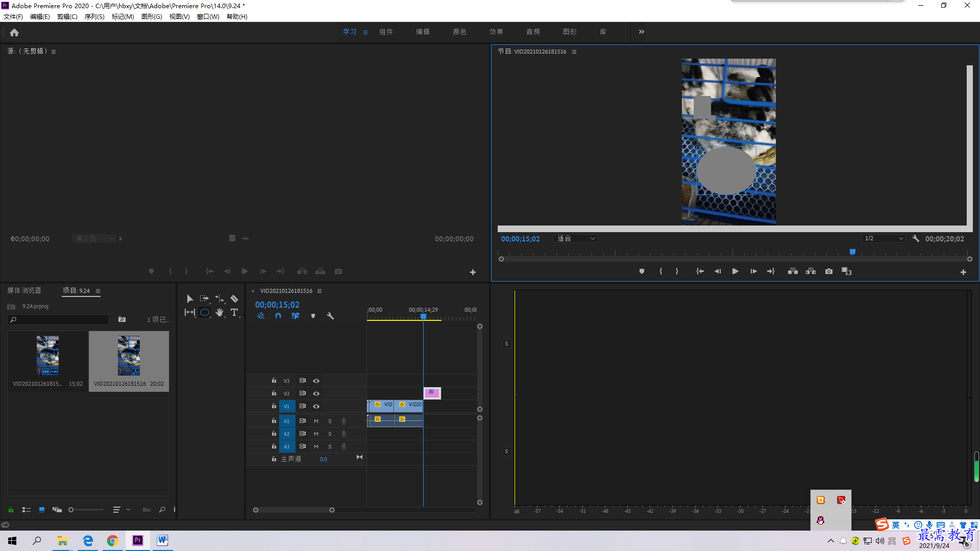
Task: Open program monitor panel menu
Action: pyautogui.click(x=574, y=52)
